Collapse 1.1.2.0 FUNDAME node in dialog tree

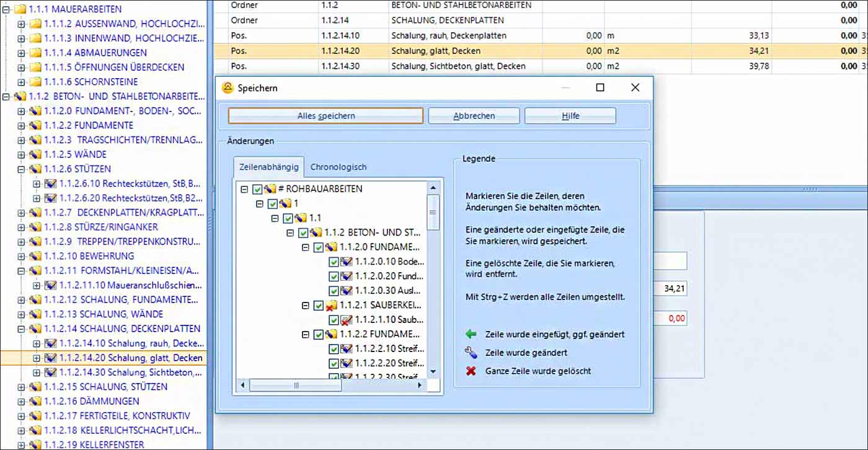(305, 247)
